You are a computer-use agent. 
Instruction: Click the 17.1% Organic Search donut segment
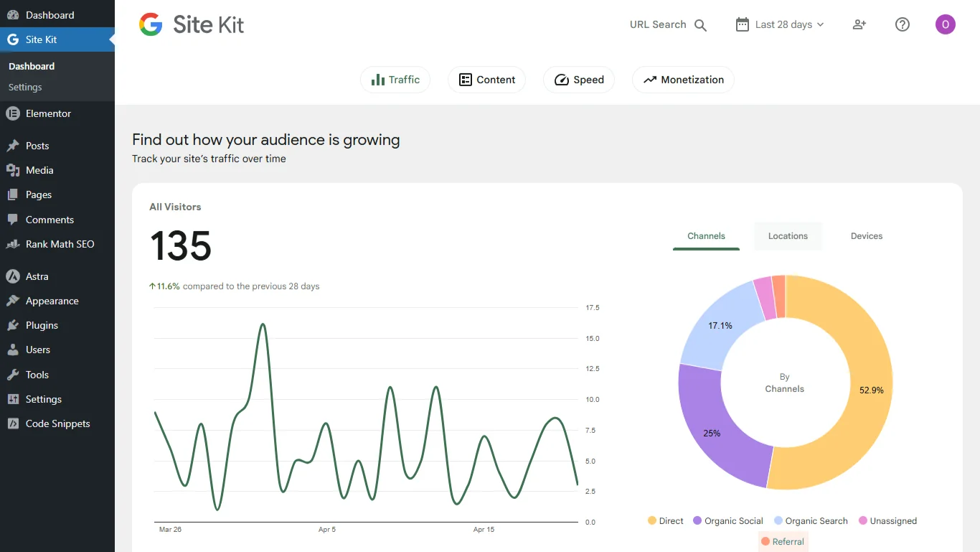pyautogui.click(x=720, y=326)
